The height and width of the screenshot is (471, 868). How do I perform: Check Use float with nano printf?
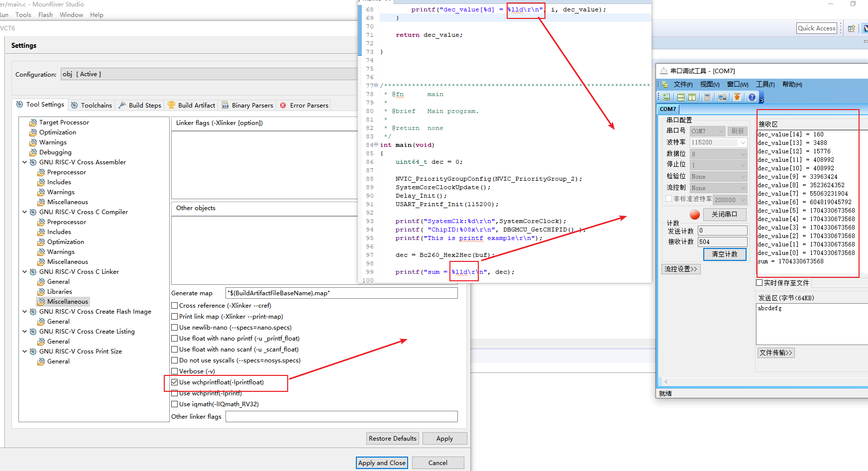pos(175,339)
